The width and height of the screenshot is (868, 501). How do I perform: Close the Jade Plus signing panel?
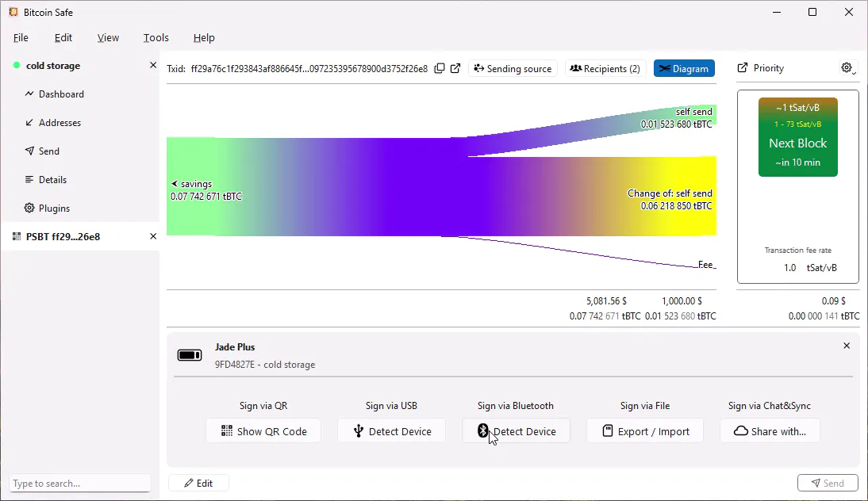pyautogui.click(x=847, y=346)
